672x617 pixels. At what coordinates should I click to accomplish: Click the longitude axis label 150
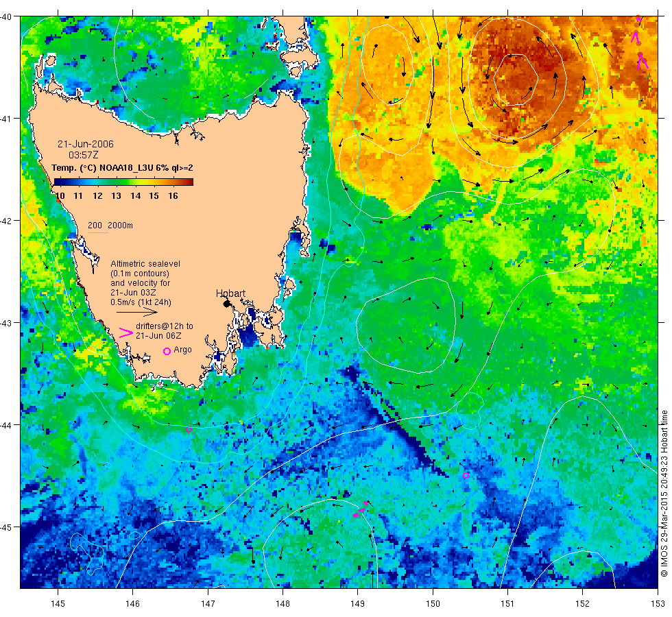pyautogui.click(x=433, y=604)
